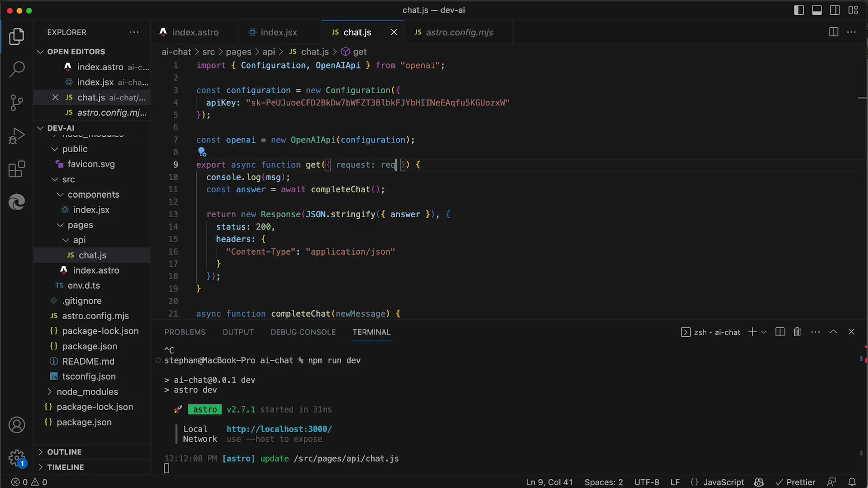This screenshot has height=488, width=868.
Task: Collapse the api folder
Action: (66, 240)
